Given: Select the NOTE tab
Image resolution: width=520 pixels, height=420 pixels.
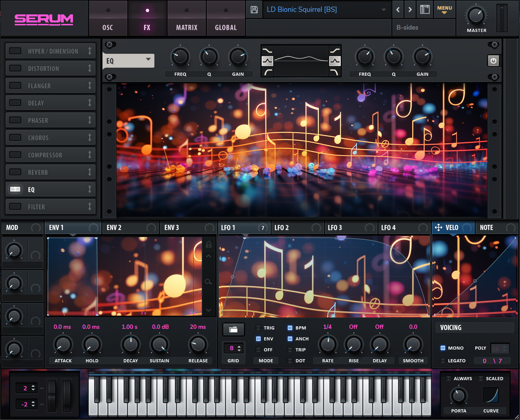Looking at the screenshot, I should point(496,228).
